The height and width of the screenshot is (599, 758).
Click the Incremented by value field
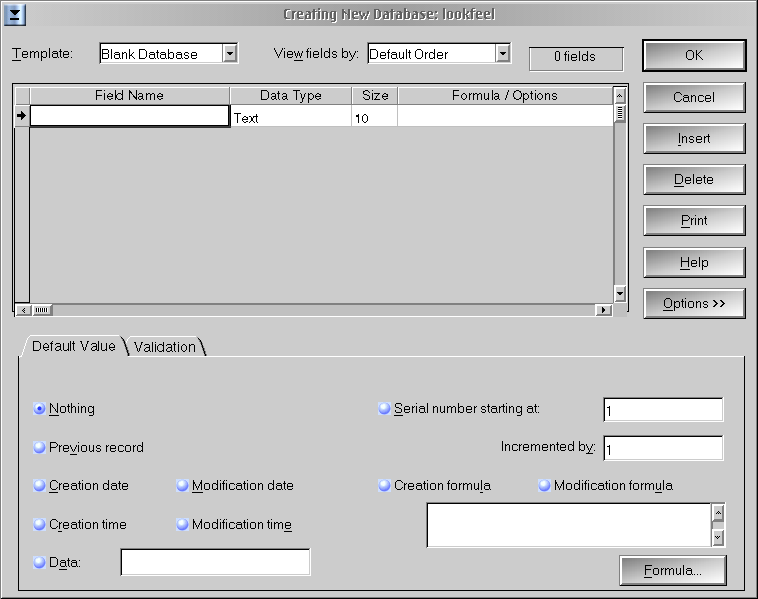663,448
